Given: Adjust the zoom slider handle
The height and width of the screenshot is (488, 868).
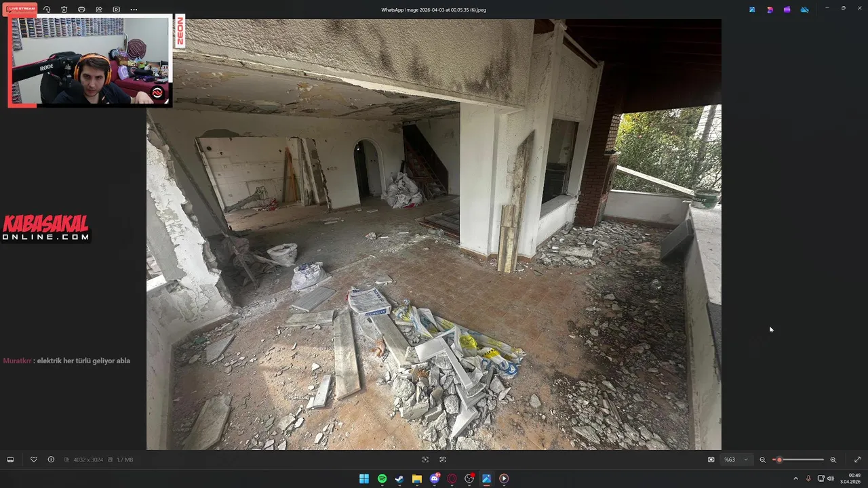Looking at the screenshot, I should [x=779, y=460].
